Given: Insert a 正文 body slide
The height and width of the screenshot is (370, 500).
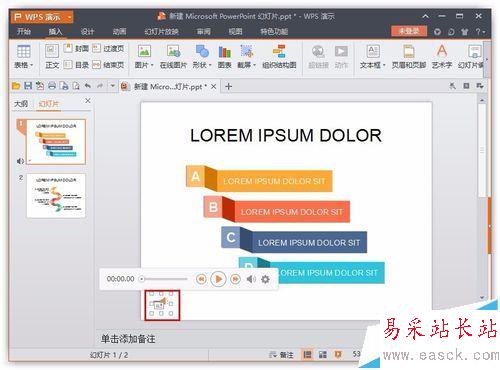Looking at the screenshot, I should (52, 56).
